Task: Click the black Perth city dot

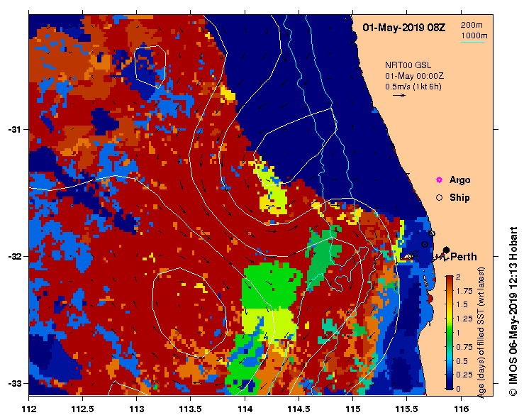Action: (446, 250)
